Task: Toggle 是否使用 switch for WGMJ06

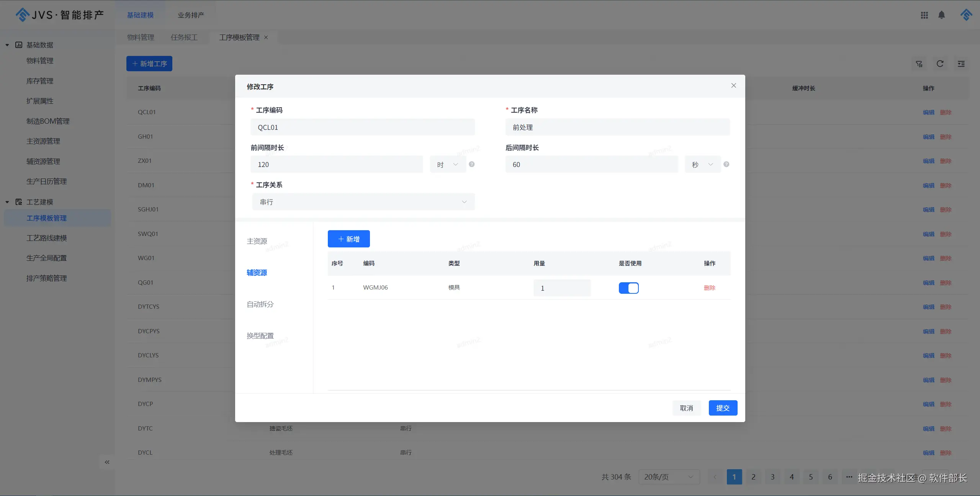Action: (628, 288)
